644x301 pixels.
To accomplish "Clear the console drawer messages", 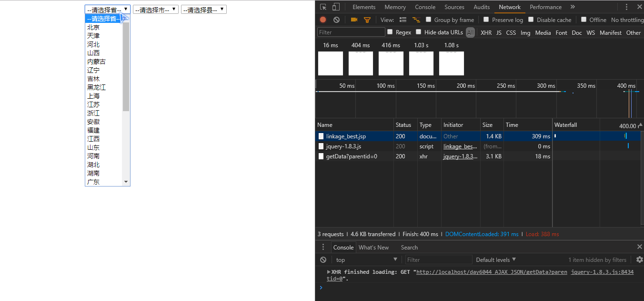I will (323, 259).
